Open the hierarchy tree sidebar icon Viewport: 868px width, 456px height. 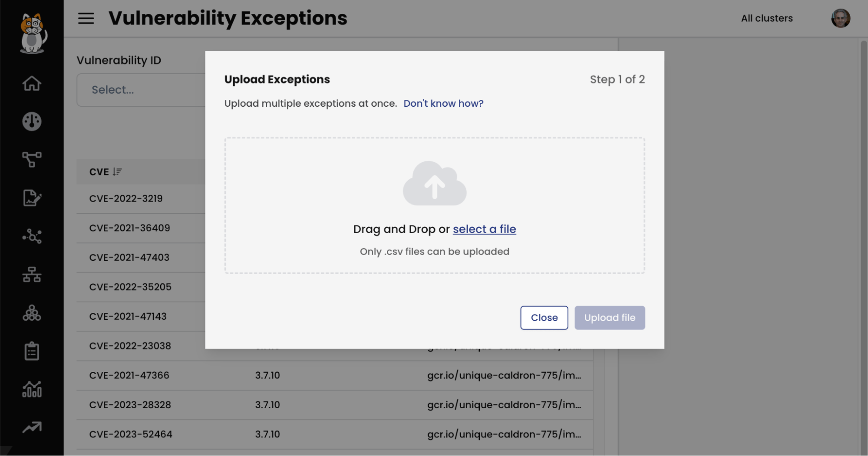[32, 275]
